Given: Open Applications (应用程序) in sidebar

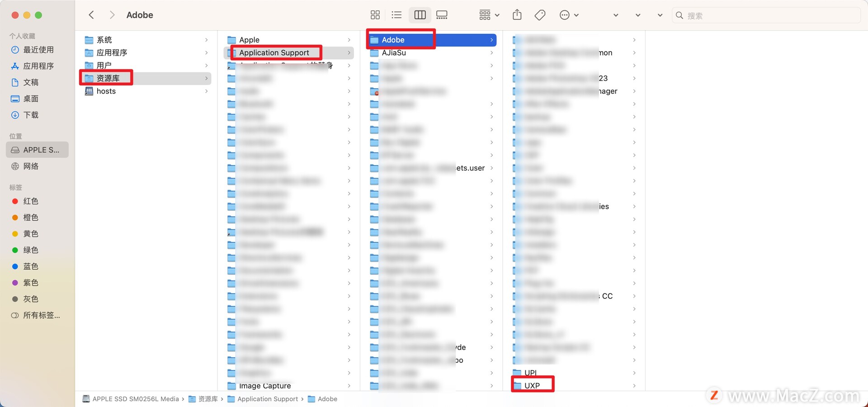Looking at the screenshot, I should (x=38, y=66).
